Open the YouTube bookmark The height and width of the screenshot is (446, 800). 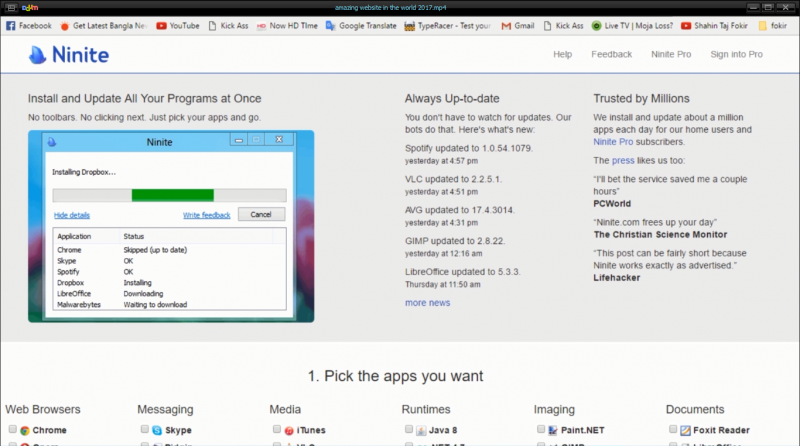tap(178, 26)
